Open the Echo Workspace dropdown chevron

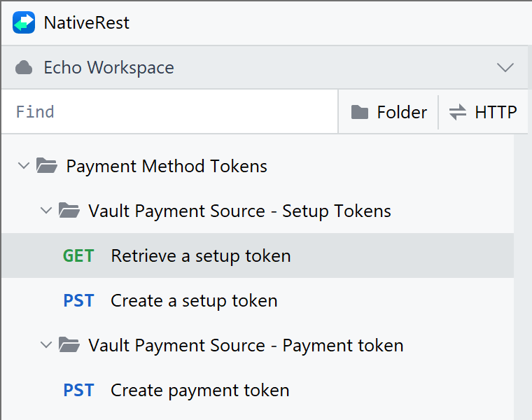click(x=505, y=67)
